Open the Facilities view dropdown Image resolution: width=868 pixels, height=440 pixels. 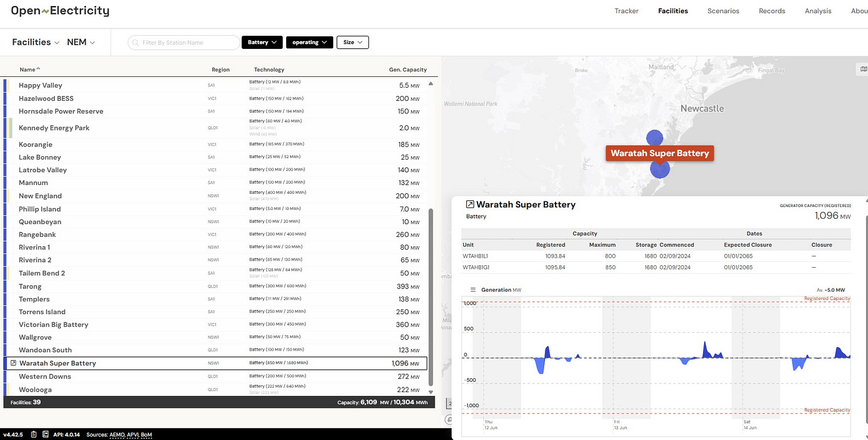[x=36, y=42]
